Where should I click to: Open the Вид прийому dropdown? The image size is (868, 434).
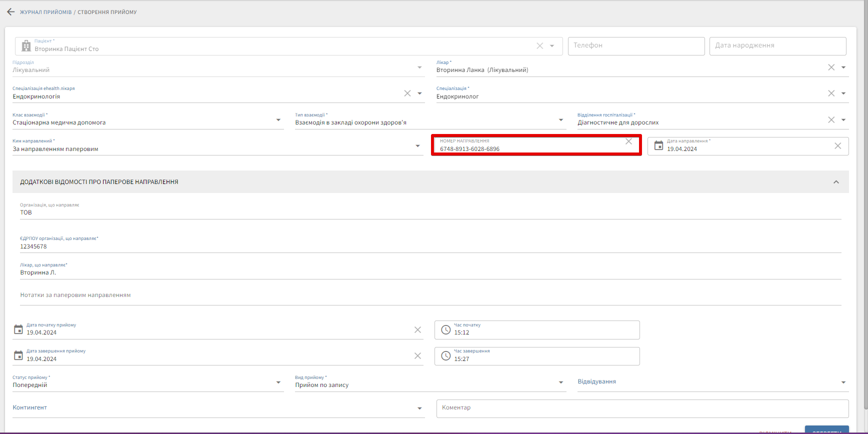[560, 382]
